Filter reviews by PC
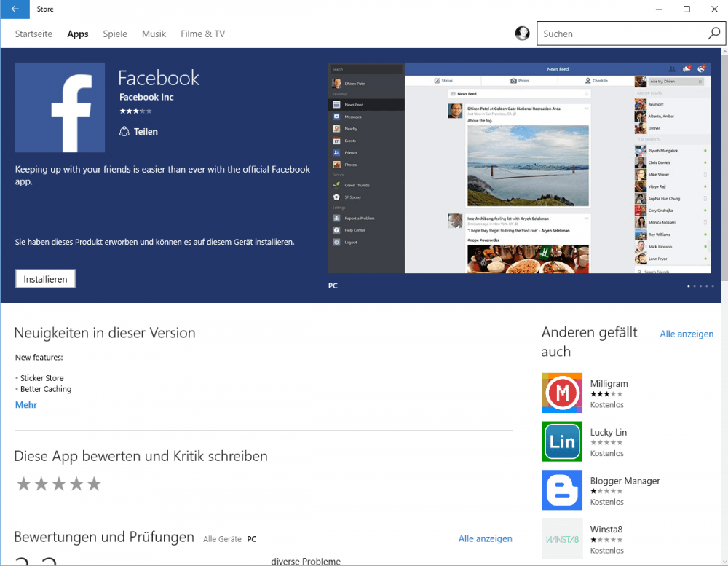Image resolution: width=728 pixels, height=566 pixels. (252, 539)
